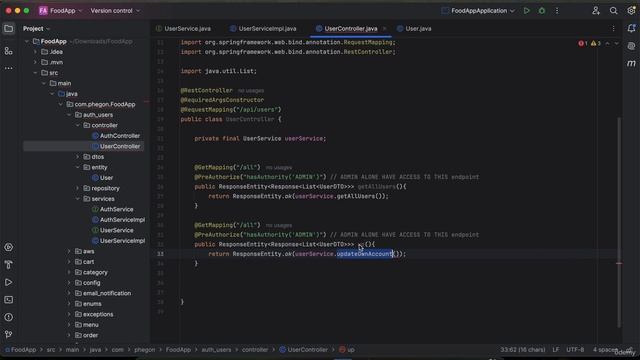Change file encoding UTF-8 in status bar
The image size is (640, 360).
pyautogui.click(x=575, y=350)
